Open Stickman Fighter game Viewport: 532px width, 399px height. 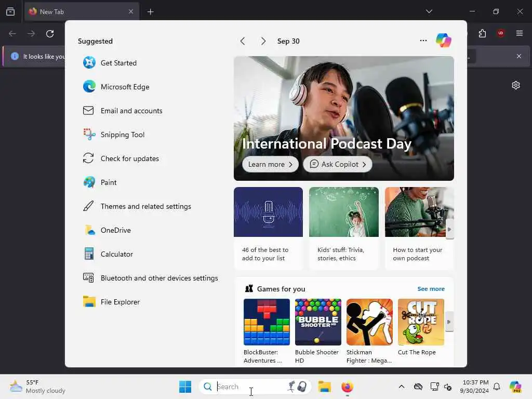pos(369,331)
